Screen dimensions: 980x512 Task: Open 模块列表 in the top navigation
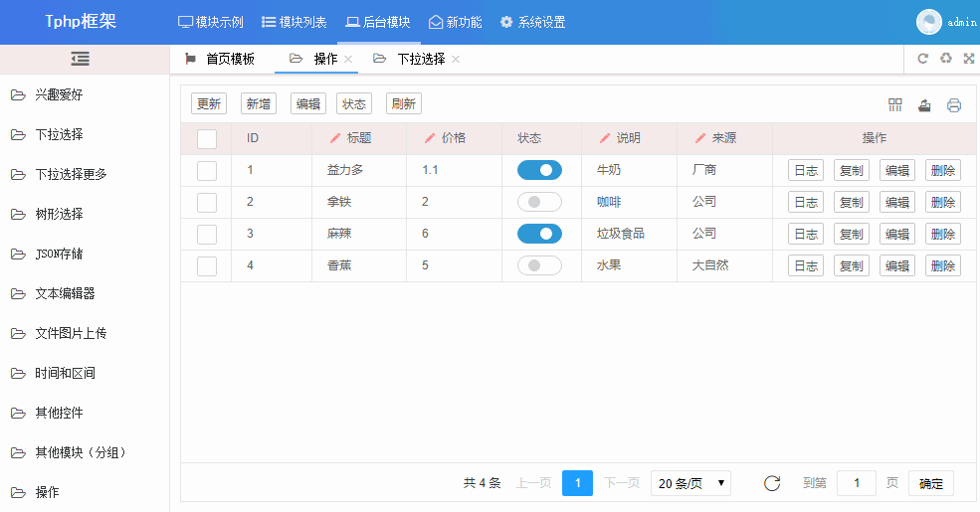click(294, 23)
